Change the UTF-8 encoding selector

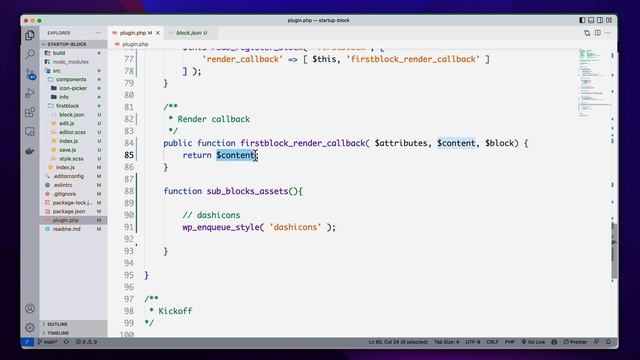pos(473,342)
